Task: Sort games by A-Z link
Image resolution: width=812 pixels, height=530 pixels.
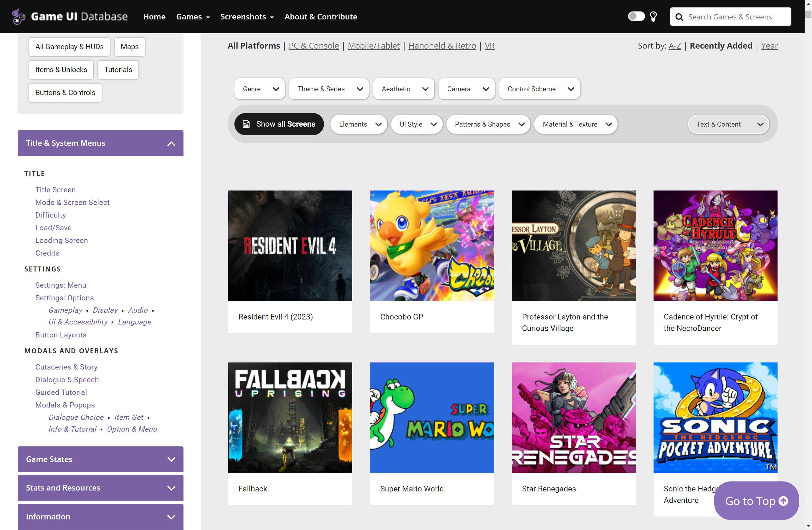Action: (x=674, y=46)
